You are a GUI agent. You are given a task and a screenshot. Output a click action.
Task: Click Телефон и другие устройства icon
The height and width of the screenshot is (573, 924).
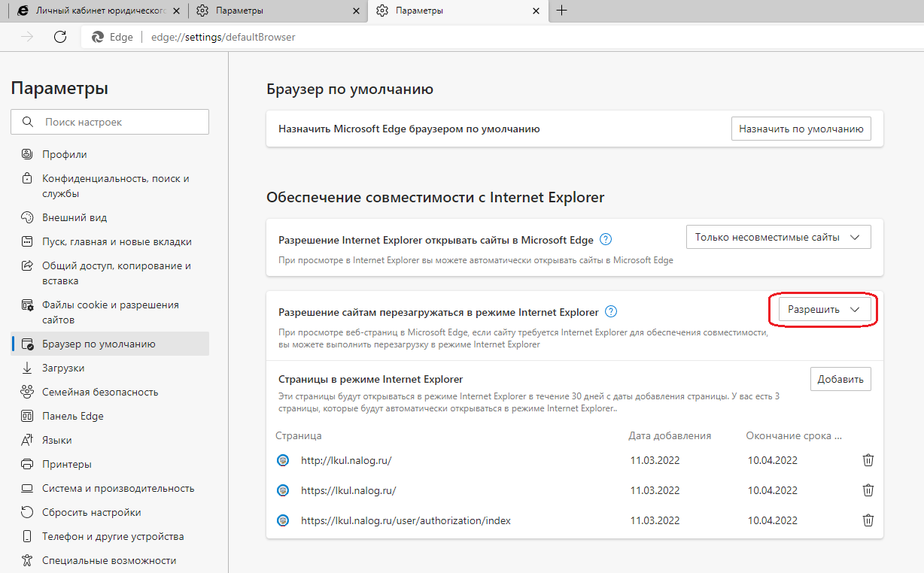click(x=27, y=536)
